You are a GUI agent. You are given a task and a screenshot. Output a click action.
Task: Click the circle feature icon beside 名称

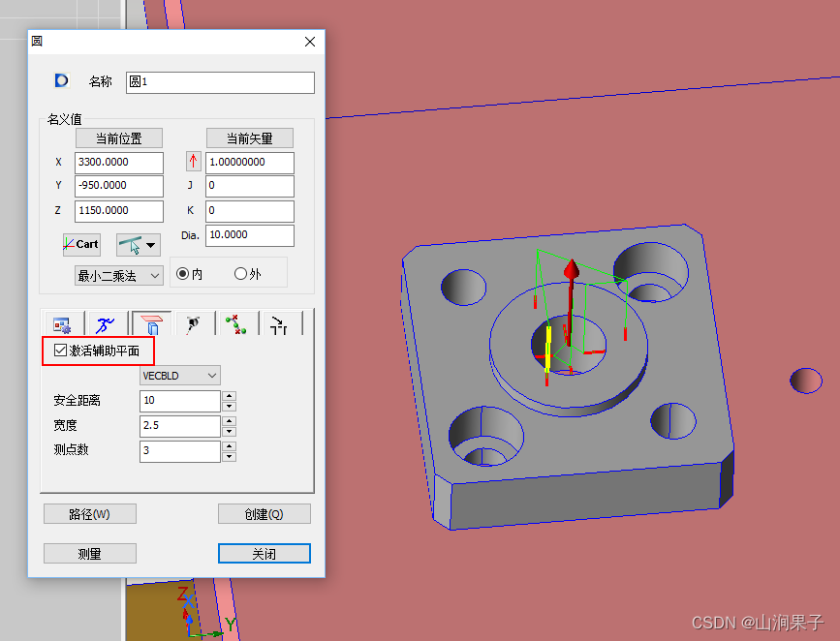click(x=62, y=81)
